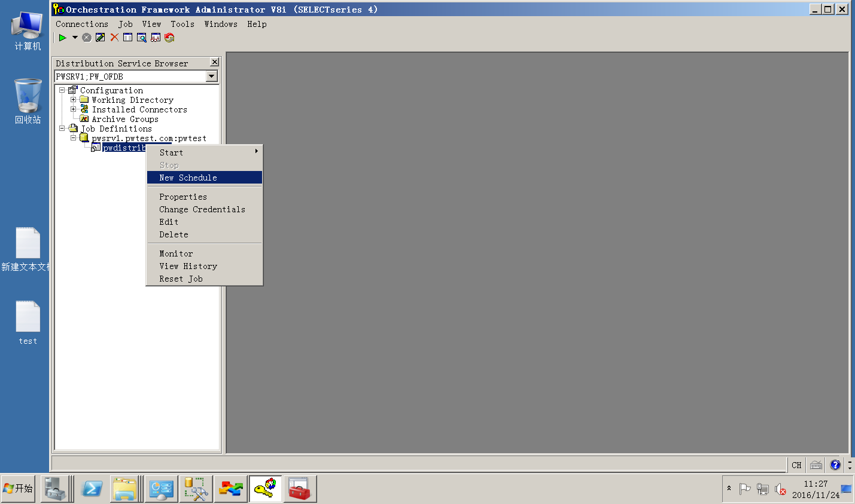Click the magnifier Monitor toolbar icon

(x=142, y=38)
